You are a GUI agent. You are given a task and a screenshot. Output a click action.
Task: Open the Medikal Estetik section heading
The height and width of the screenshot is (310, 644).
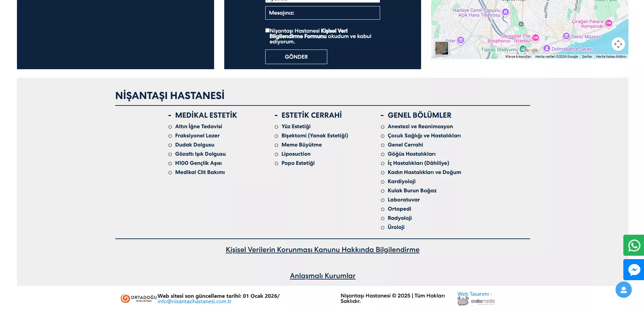(206, 115)
